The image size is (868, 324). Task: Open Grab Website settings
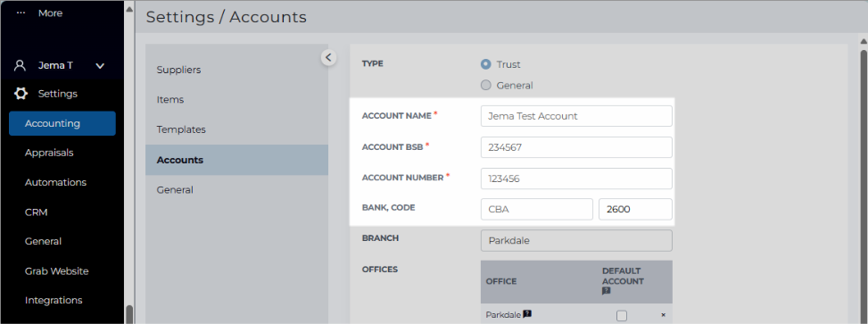[56, 271]
